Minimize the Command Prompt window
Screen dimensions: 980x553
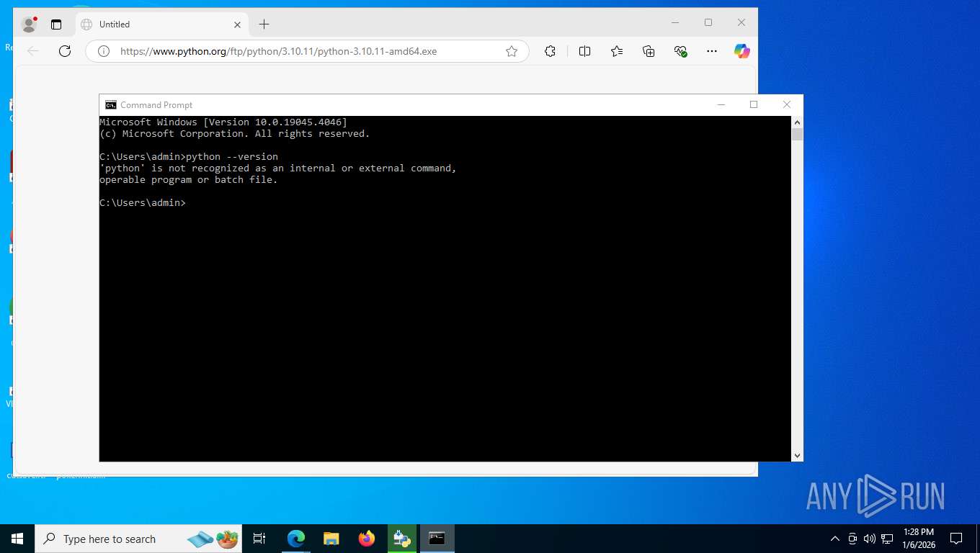(x=721, y=105)
